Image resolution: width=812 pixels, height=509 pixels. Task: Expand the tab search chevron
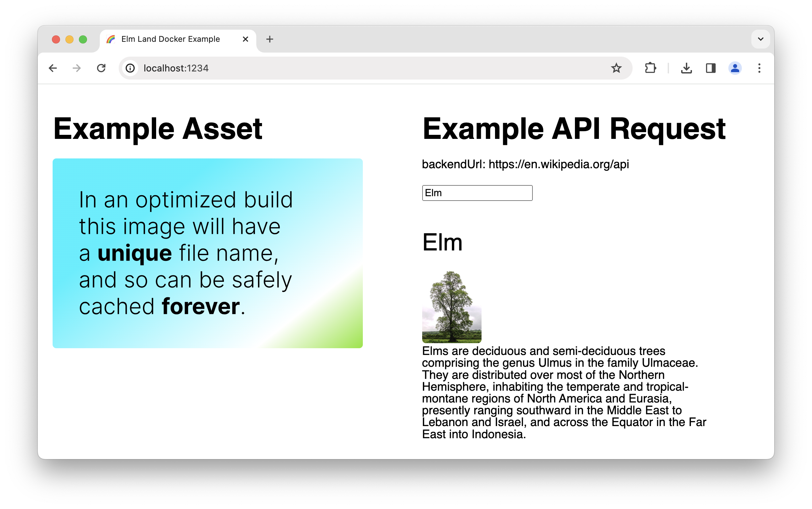click(760, 39)
